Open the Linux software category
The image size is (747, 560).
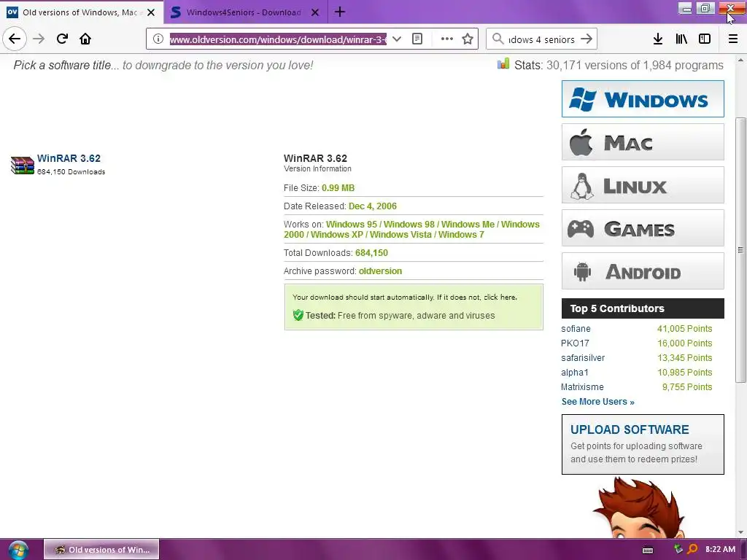643,184
